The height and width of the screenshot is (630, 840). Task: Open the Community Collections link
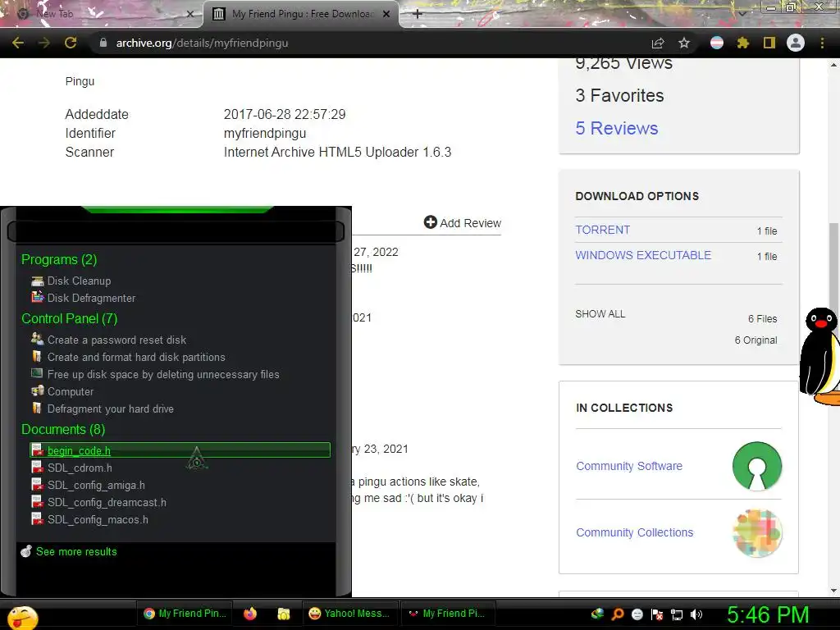point(634,532)
